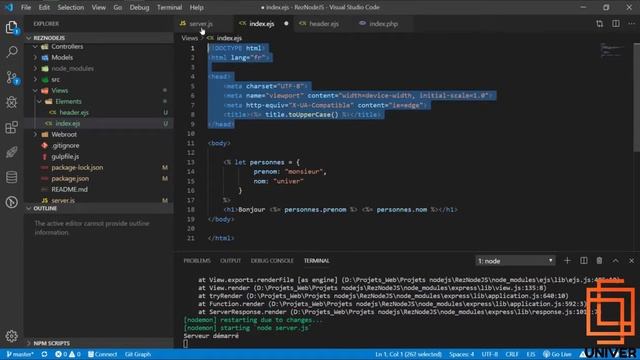Split the editor to the right
Viewport: 640px width, 360px height.
click(616, 24)
